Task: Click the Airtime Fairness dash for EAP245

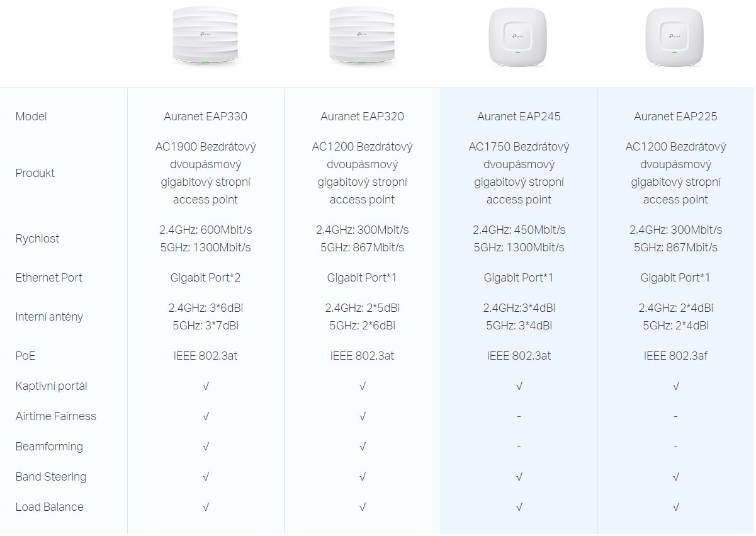Action: [x=519, y=416]
